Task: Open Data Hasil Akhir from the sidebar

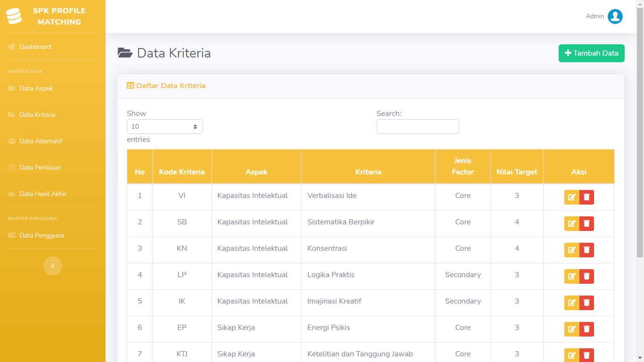Action: click(53, 194)
